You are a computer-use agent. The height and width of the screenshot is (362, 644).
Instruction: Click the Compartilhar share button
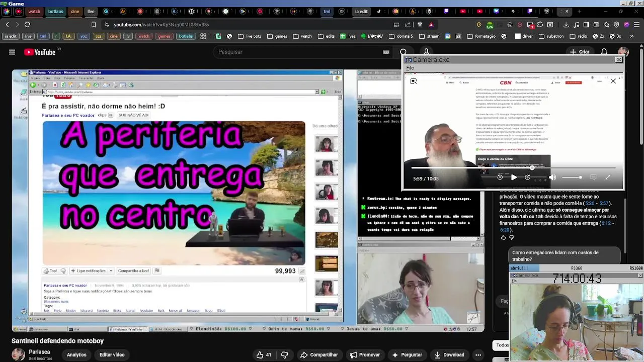(319, 355)
